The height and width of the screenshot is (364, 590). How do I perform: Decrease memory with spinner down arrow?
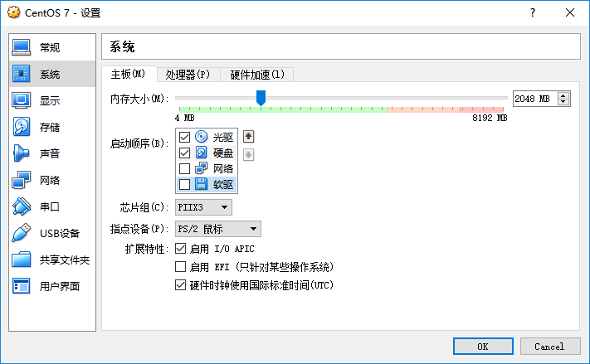(x=563, y=102)
